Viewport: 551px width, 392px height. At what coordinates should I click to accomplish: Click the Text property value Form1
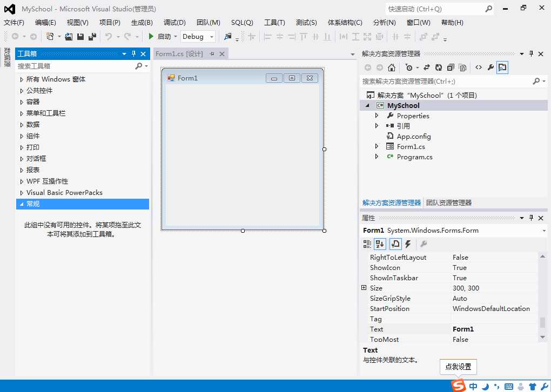494,329
